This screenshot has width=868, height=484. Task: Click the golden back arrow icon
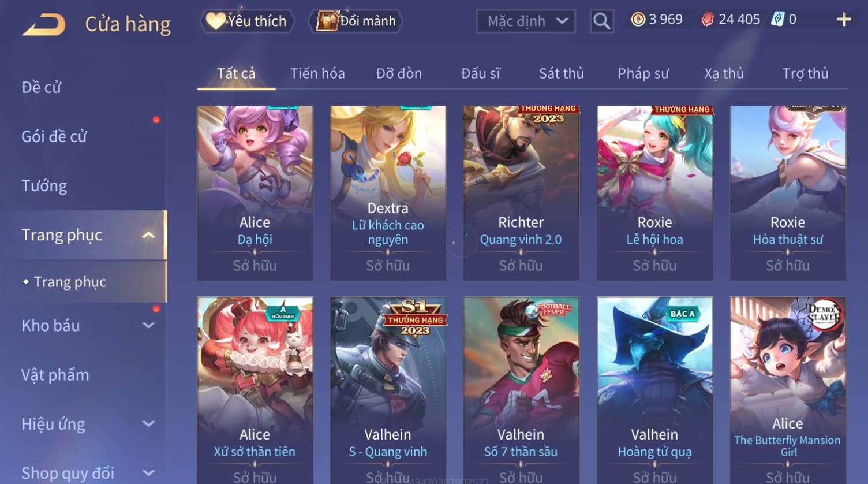44,25
